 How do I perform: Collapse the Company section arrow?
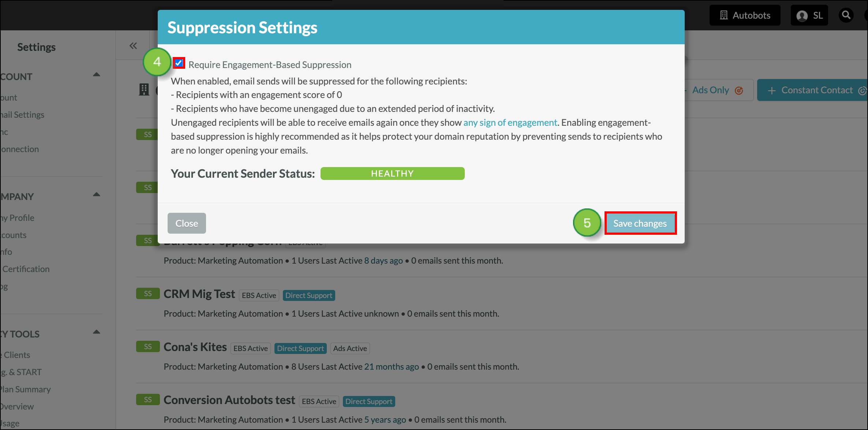click(x=97, y=195)
